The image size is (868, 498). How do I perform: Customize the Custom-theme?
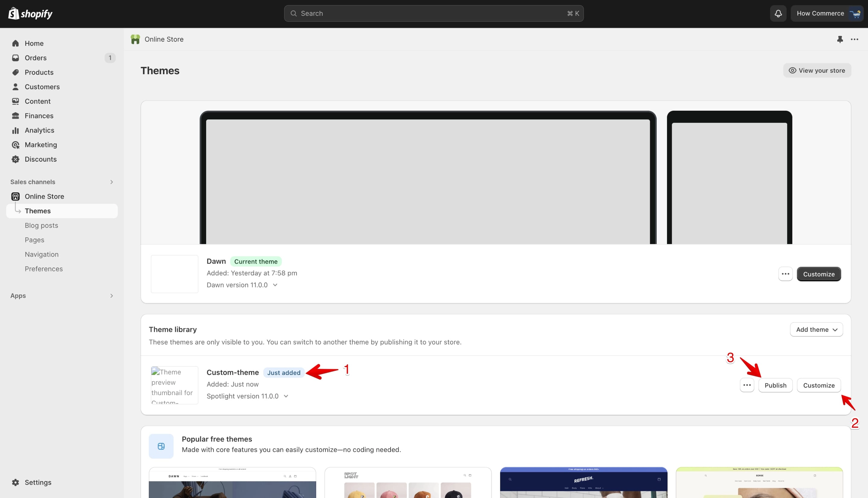coord(819,385)
